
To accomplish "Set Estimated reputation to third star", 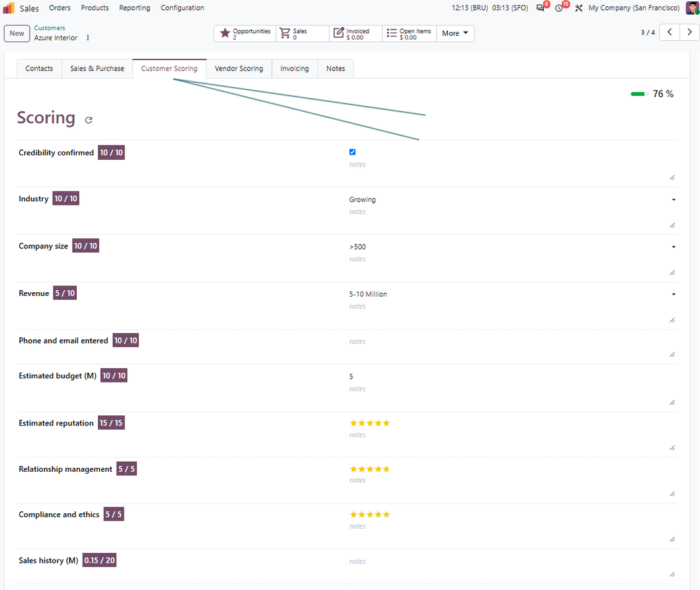I will (370, 423).
